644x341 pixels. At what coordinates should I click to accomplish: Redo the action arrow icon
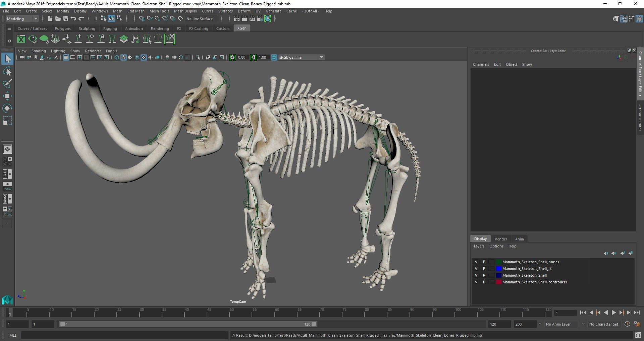(81, 19)
